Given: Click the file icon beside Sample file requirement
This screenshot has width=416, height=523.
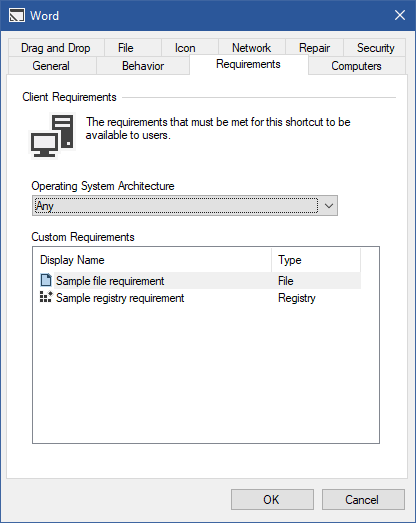Looking at the screenshot, I should point(46,280).
